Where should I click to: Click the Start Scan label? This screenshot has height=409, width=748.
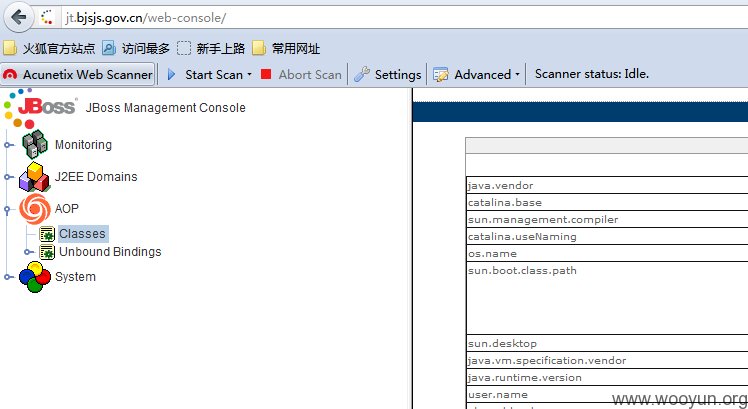pos(214,74)
